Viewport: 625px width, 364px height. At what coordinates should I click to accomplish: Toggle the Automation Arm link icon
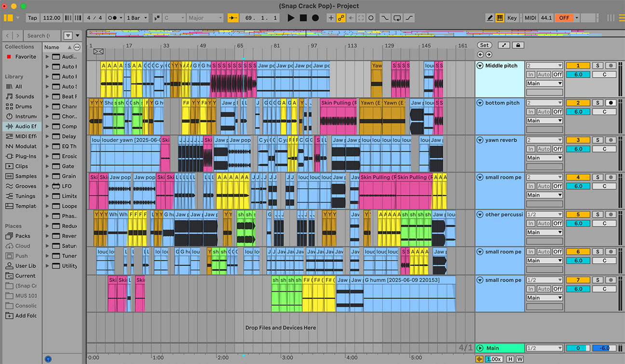[x=341, y=18]
